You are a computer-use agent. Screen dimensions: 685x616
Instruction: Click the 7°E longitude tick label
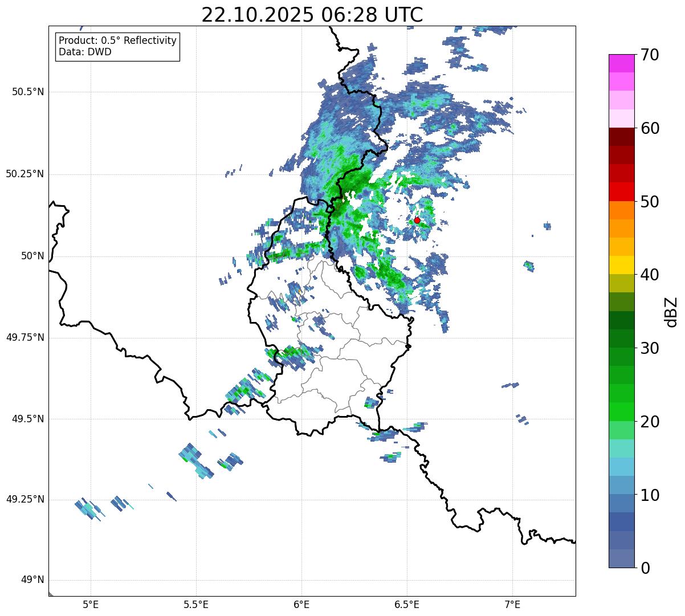point(512,604)
